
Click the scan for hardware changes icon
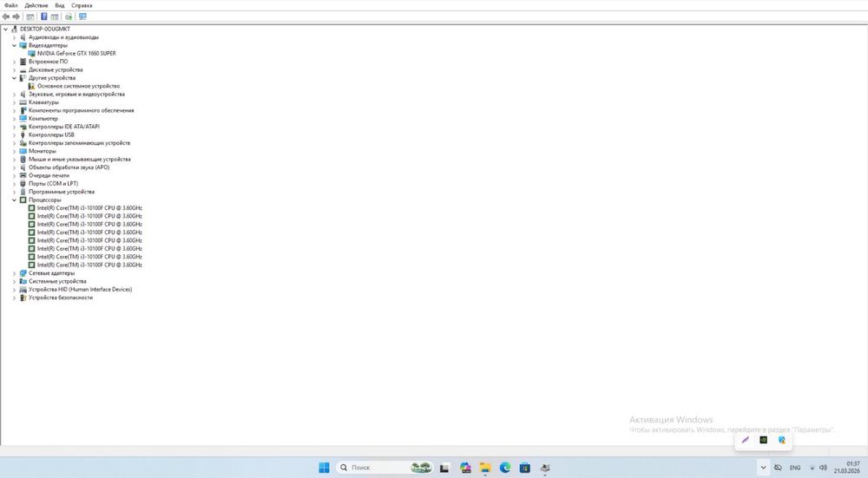point(82,16)
